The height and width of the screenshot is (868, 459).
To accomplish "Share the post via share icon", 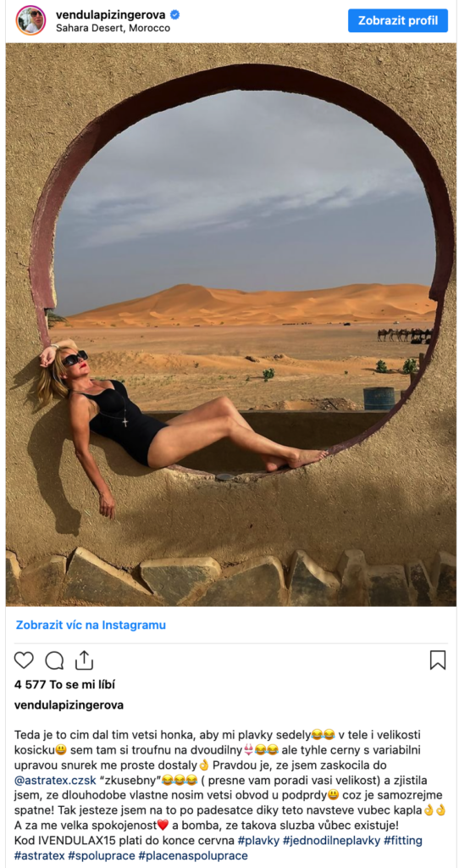I will tap(84, 659).
